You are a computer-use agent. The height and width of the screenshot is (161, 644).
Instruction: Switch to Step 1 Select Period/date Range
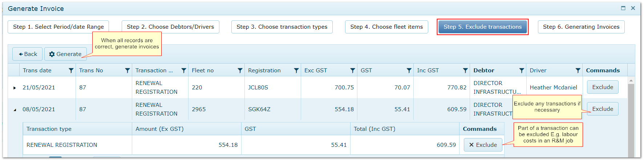pyautogui.click(x=58, y=27)
